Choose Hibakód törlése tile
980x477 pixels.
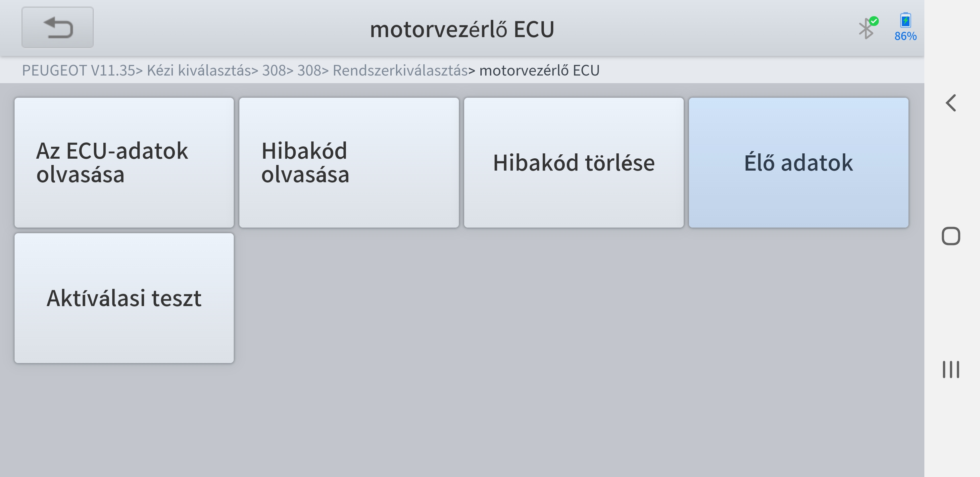(574, 163)
